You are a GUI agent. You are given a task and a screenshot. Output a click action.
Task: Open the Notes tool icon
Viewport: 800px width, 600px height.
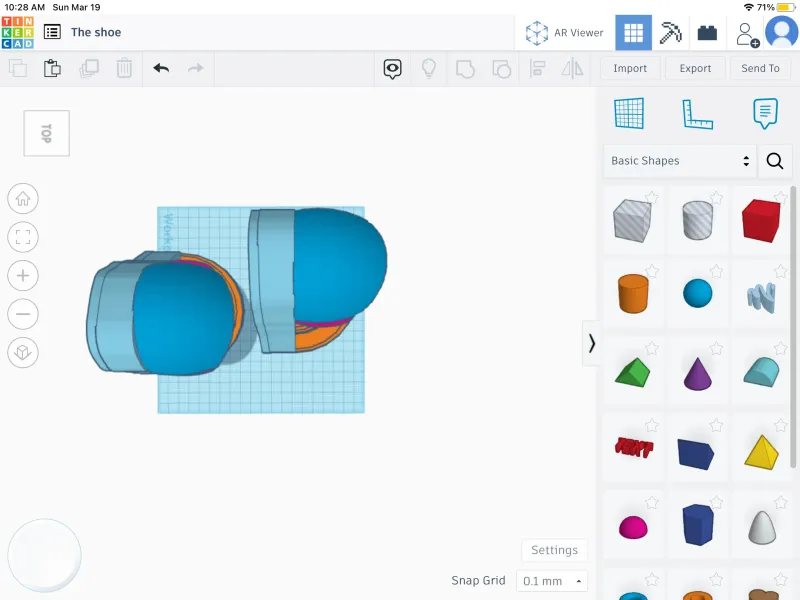coord(765,113)
